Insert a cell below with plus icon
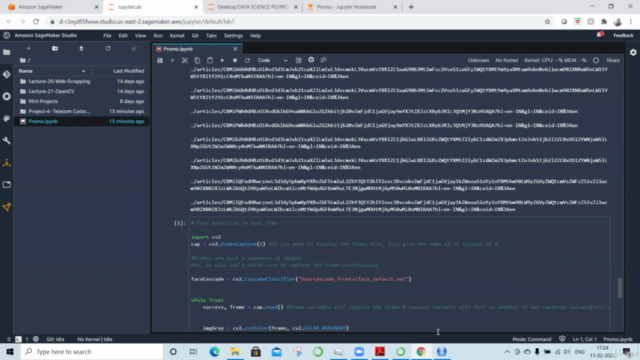This screenshot has width=640, height=360. [172, 60]
